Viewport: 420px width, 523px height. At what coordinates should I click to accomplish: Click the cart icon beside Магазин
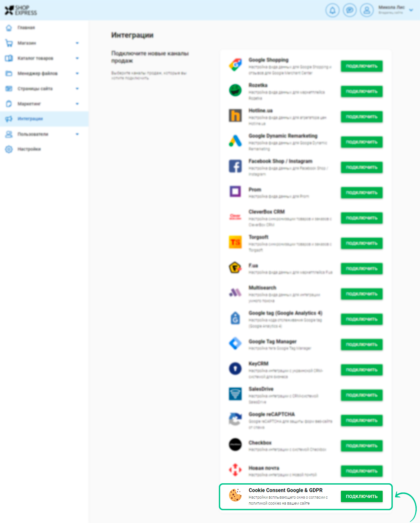pos(9,43)
